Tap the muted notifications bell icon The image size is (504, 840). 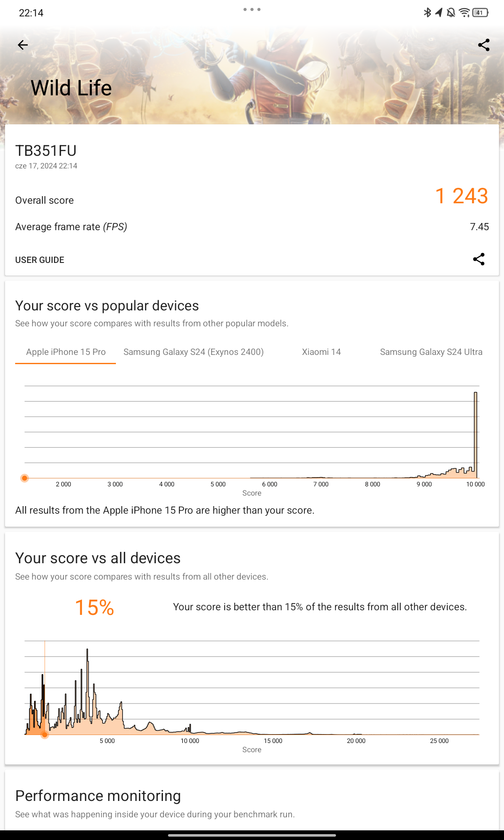451,13
